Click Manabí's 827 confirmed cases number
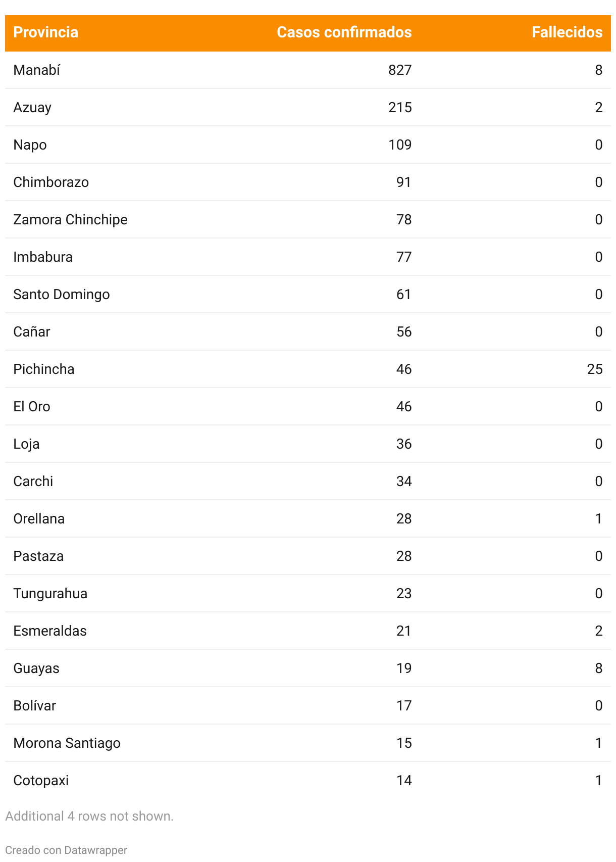This screenshot has width=616, height=862. click(400, 70)
